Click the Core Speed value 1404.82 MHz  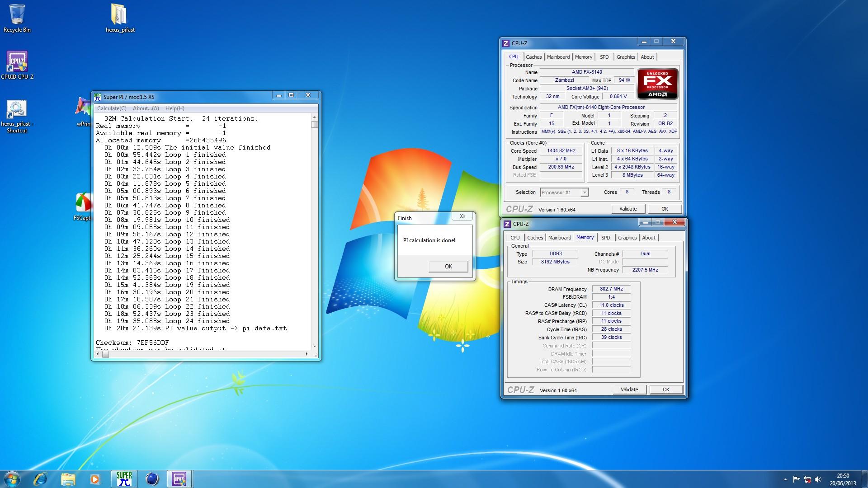(561, 151)
